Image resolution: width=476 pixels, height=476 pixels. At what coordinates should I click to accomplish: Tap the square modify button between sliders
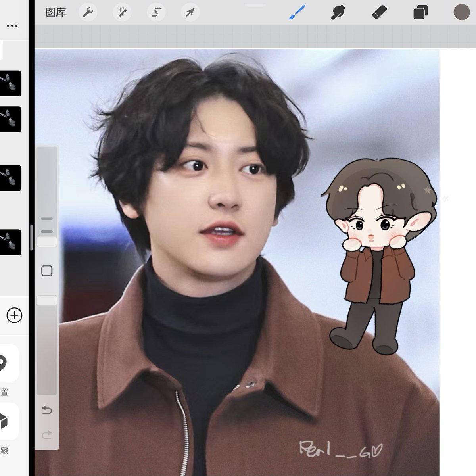tap(47, 271)
